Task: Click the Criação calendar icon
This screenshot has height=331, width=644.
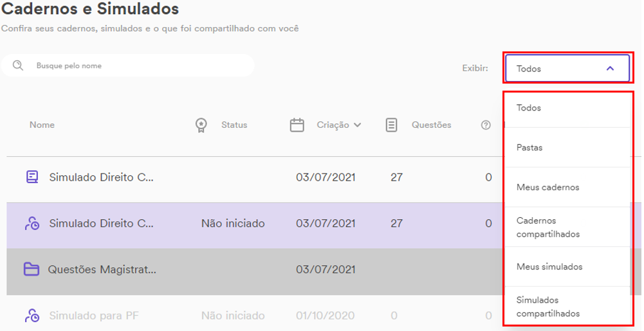Action: [297, 125]
